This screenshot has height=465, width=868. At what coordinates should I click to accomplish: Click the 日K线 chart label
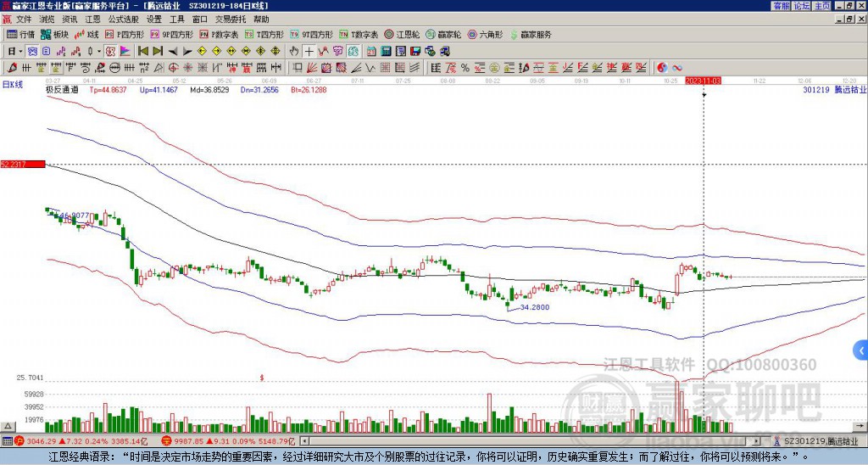13,84
